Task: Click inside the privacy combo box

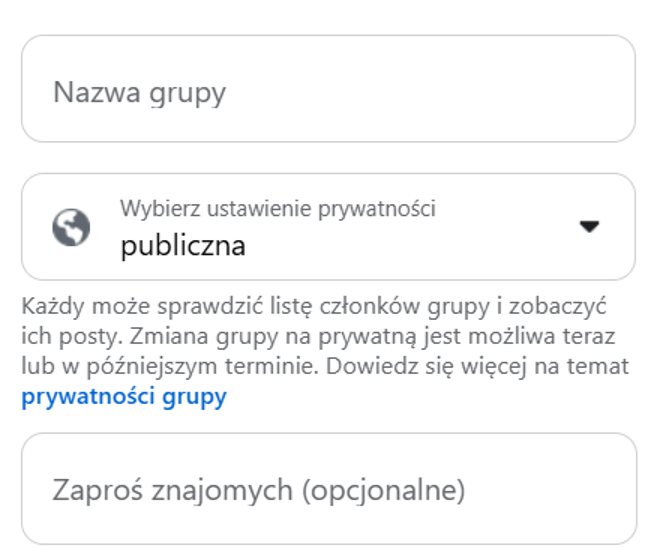Action: pos(329,227)
